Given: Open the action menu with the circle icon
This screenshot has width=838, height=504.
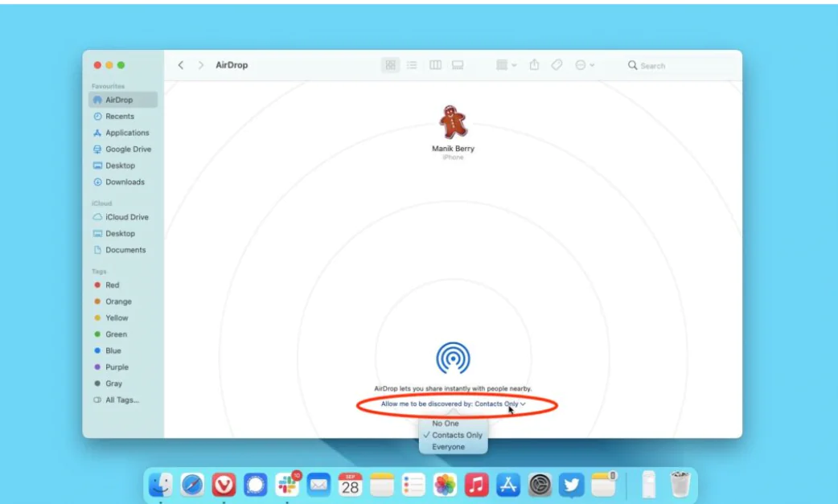Looking at the screenshot, I should [580, 65].
